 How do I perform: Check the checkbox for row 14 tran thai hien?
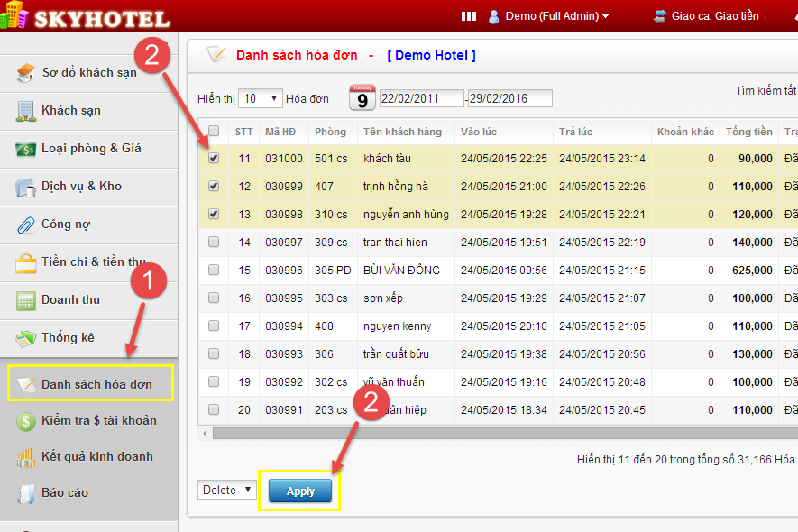(x=214, y=243)
